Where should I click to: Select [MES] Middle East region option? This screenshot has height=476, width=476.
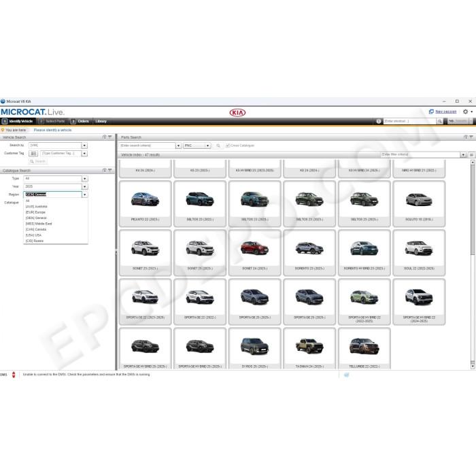(56, 224)
